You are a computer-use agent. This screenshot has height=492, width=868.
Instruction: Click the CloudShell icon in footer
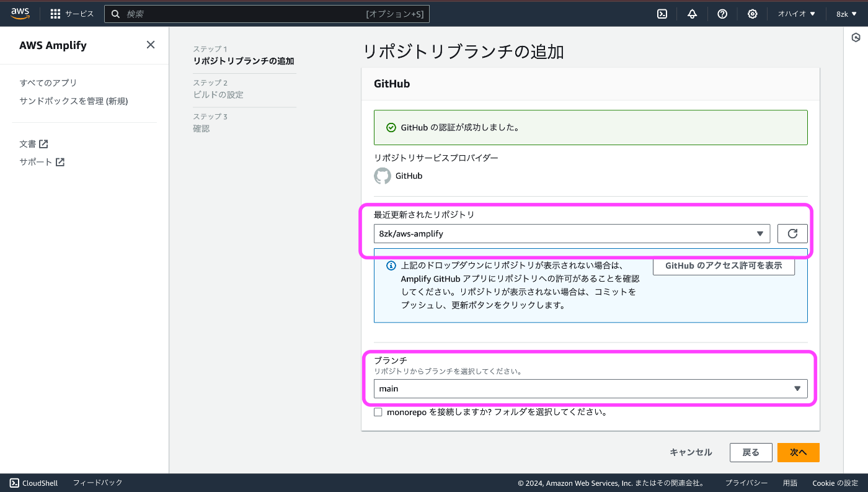(x=14, y=483)
